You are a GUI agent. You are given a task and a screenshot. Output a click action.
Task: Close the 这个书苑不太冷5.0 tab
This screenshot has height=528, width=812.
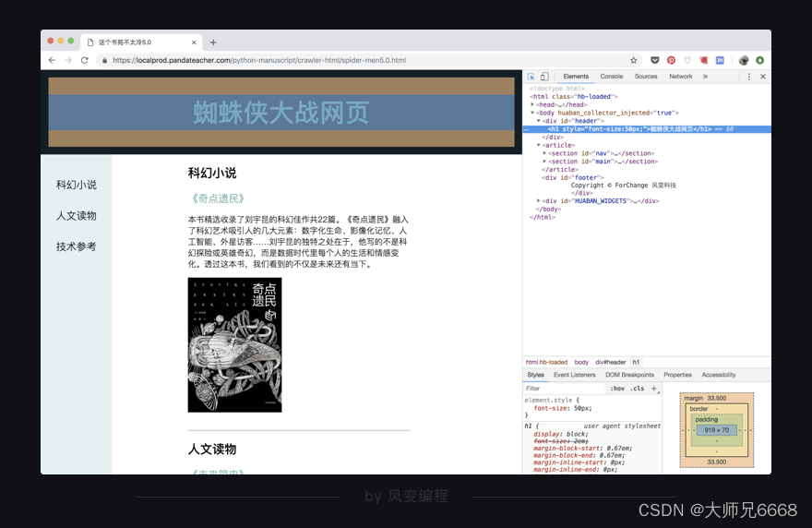[194, 42]
